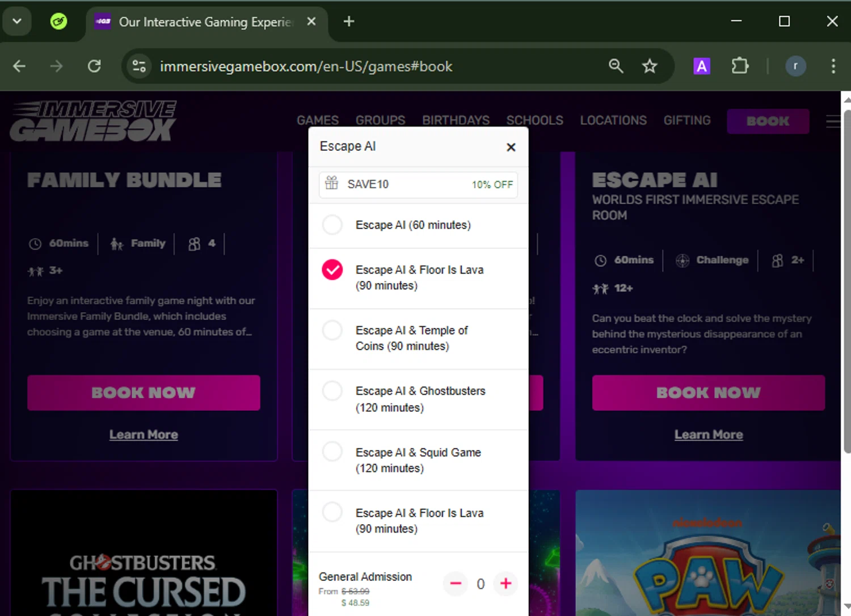The width and height of the screenshot is (851, 616).
Task: Click the page vertical scrollbar thumb
Action: coord(846,281)
